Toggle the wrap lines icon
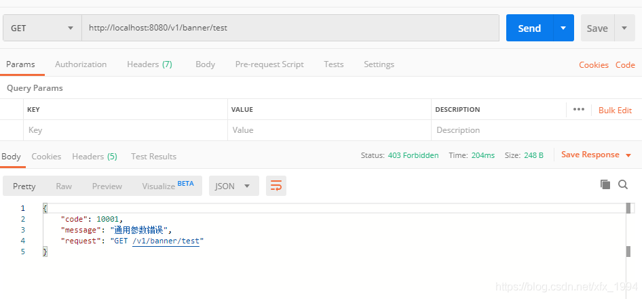Viewport: 644px width, 299px height. [x=276, y=186]
